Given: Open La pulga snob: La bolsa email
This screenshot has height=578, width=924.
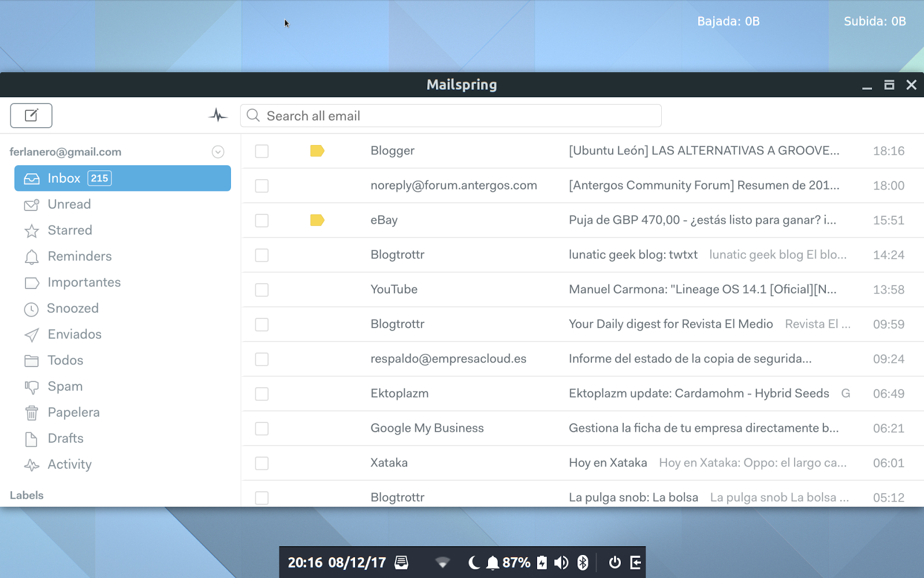Looking at the screenshot, I should (x=583, y=495).
